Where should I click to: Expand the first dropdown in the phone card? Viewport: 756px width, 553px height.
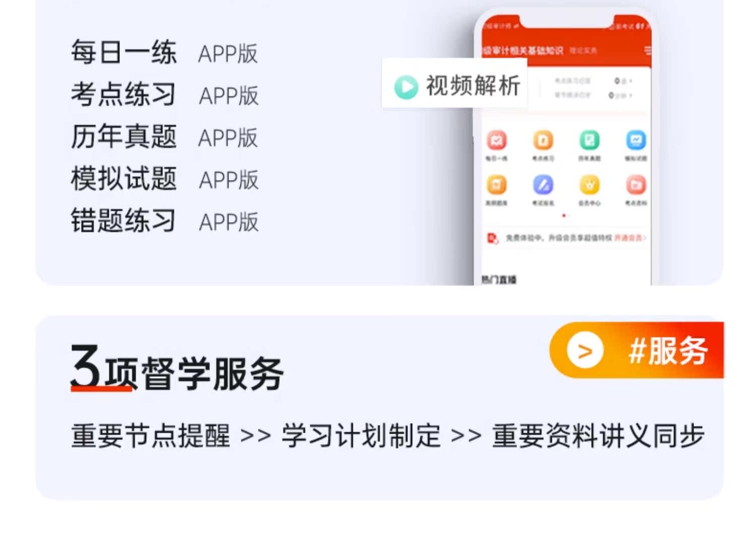(x=623, y=81)
